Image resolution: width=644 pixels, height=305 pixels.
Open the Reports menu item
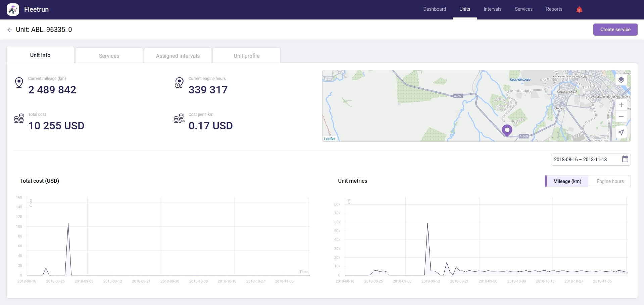coord(554,9)
